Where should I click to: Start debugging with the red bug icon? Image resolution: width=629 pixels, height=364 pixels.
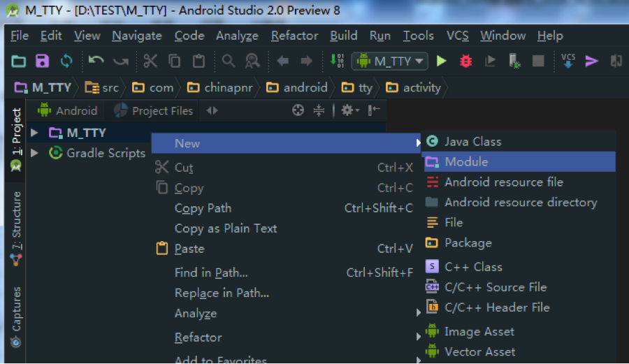pyautogui.click(x=465, y=61)
